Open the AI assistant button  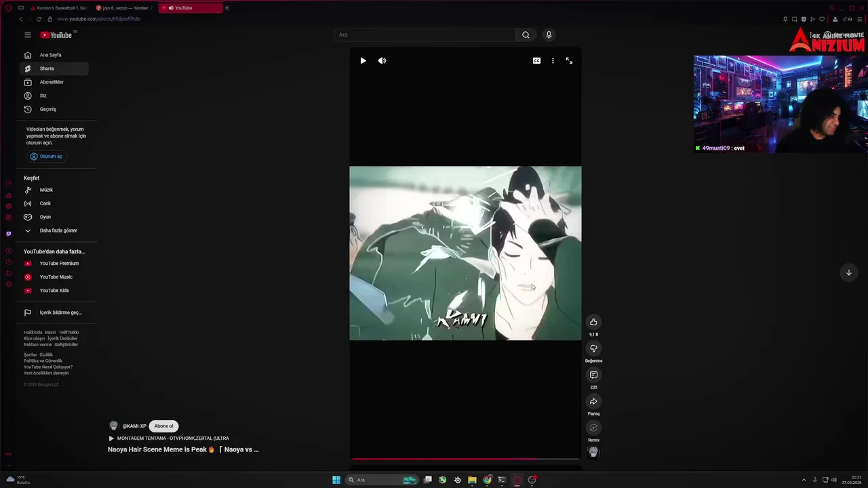(x=848, y=19)
